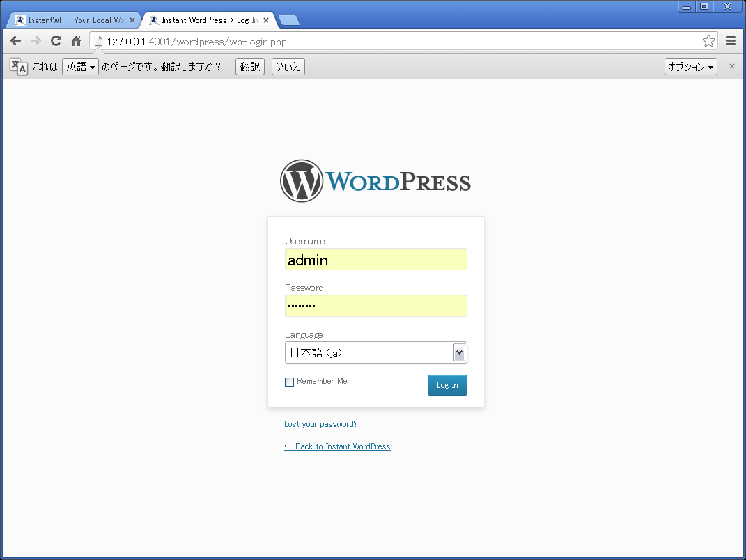Viewport: 746px width, 560px height.
Task: Click the Remember Me label text
Action: [x=322, y=381]
